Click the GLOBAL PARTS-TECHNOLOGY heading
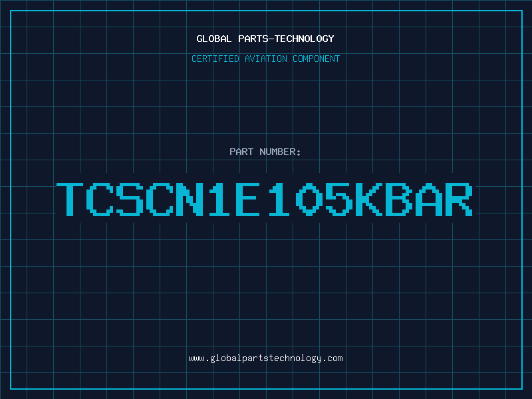 tap(265, 39)
